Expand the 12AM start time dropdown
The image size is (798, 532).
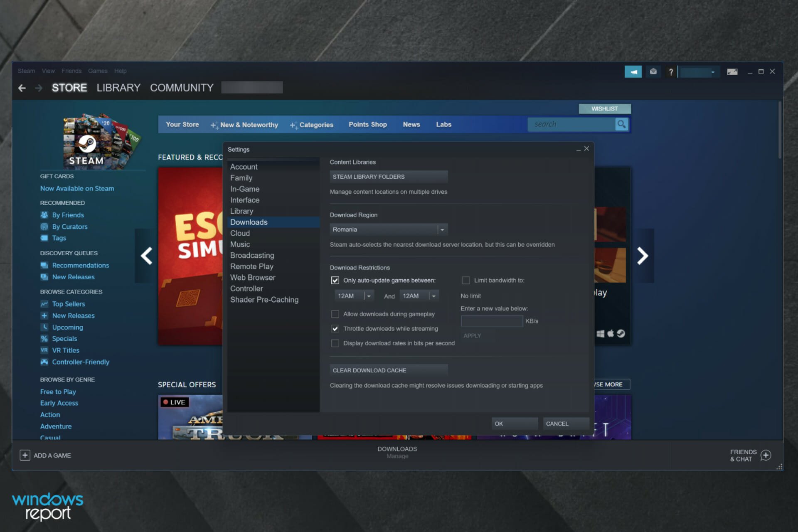coord(369,296)
